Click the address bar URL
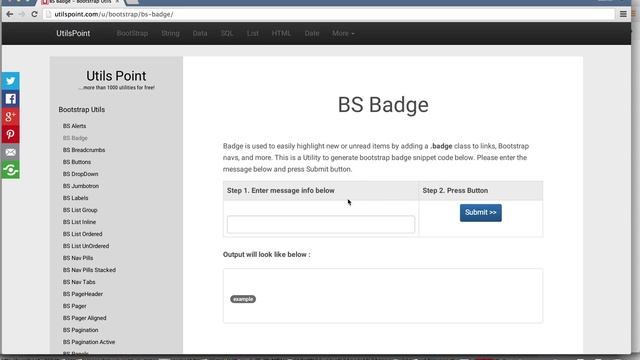This screenshot has width=640, height=360. point(114,14)
